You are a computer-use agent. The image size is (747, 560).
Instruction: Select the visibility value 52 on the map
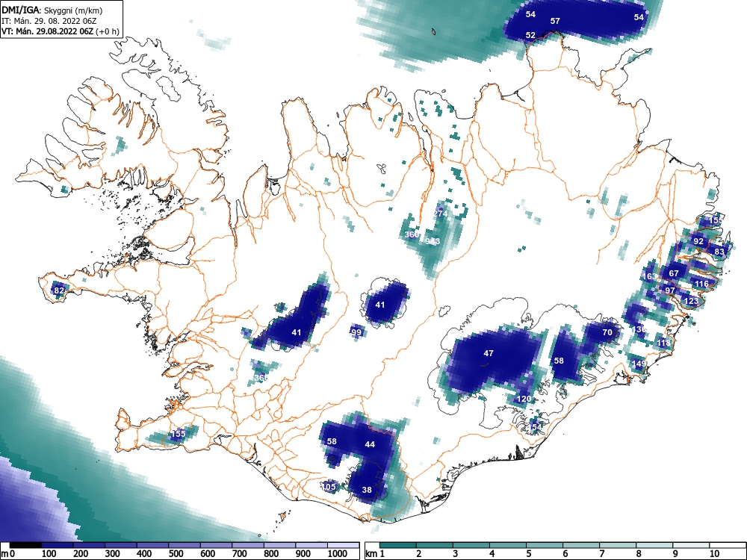click(530, 35)
